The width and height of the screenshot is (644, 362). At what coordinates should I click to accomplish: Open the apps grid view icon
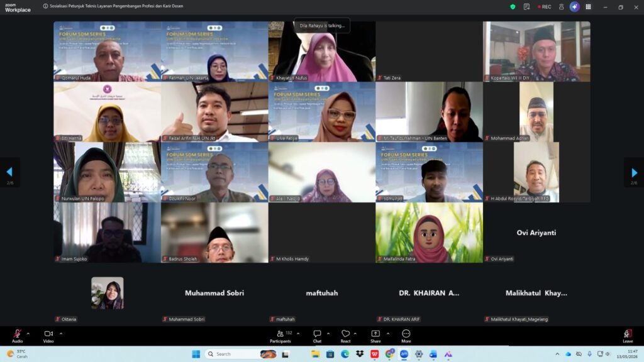[x=588, y=7]
